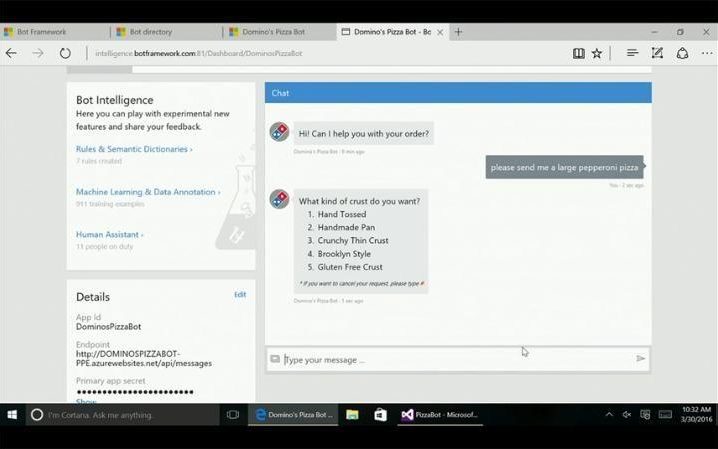Click the Domino's avatar beside crust question
The height and width of the screenshot is (449, 718).
[x=279, y=199]
